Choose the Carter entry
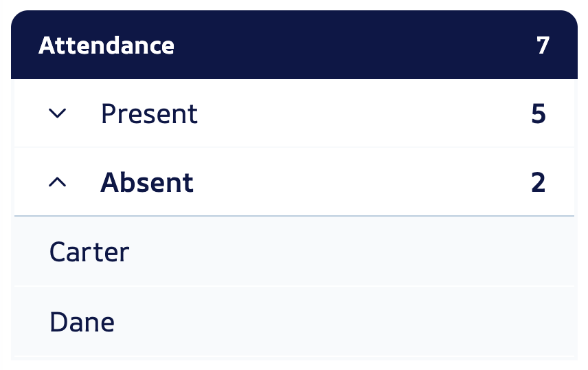This screenshot has height=370, width=588. point(89,252)
